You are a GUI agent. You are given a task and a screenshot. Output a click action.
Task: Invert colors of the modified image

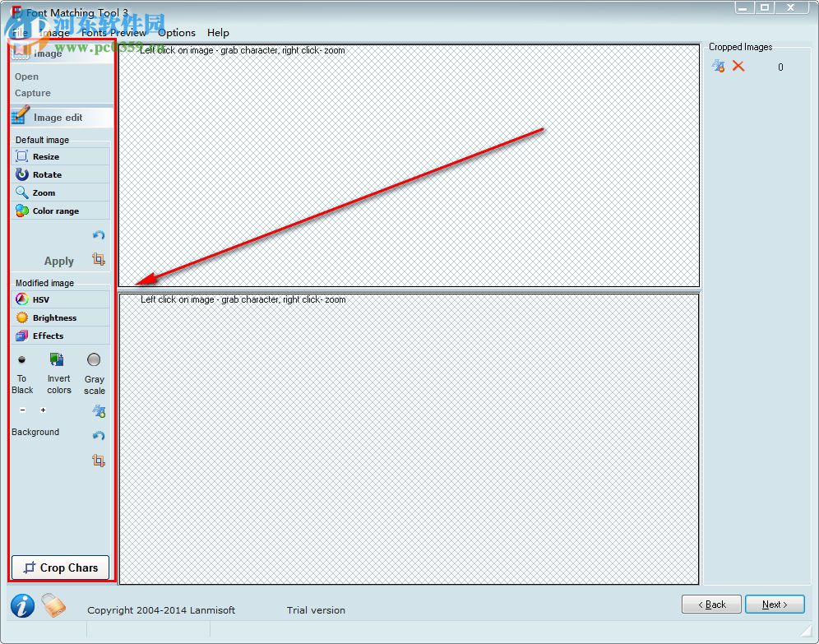point(58,359)
